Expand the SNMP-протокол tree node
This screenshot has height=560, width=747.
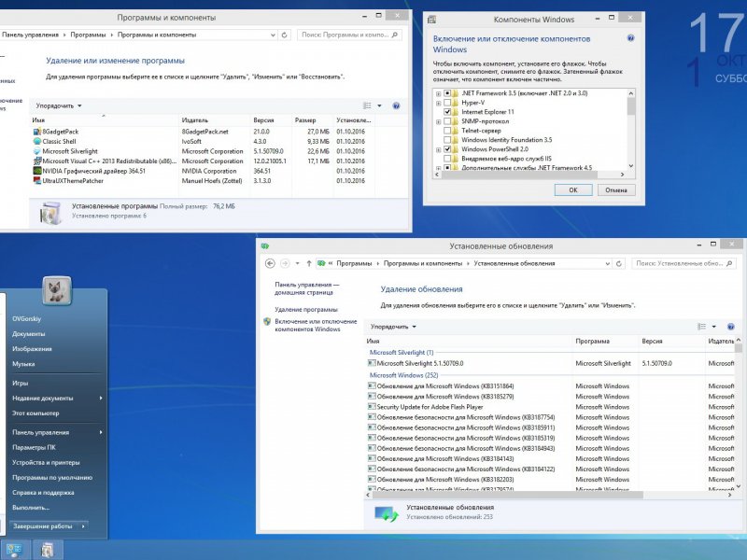438,122
